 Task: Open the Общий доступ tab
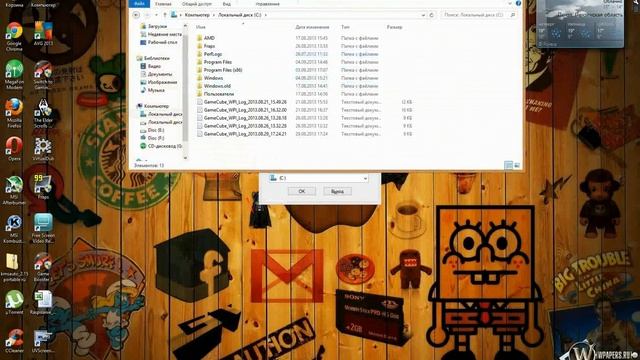197,4
